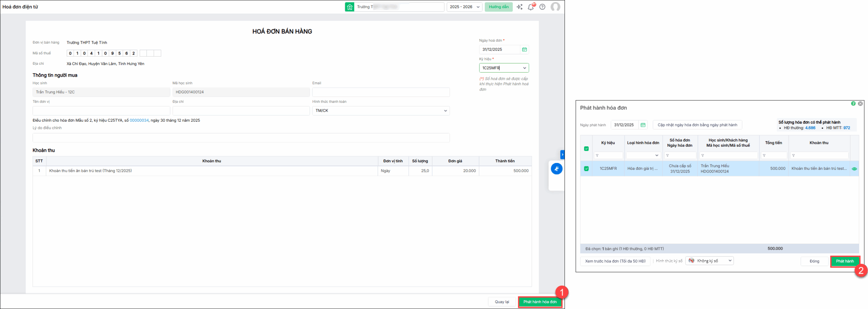Expand the 2025 - 2026 school year dropdown
Viewport: 868px width, 309px height.
click(x=464, y=7)
